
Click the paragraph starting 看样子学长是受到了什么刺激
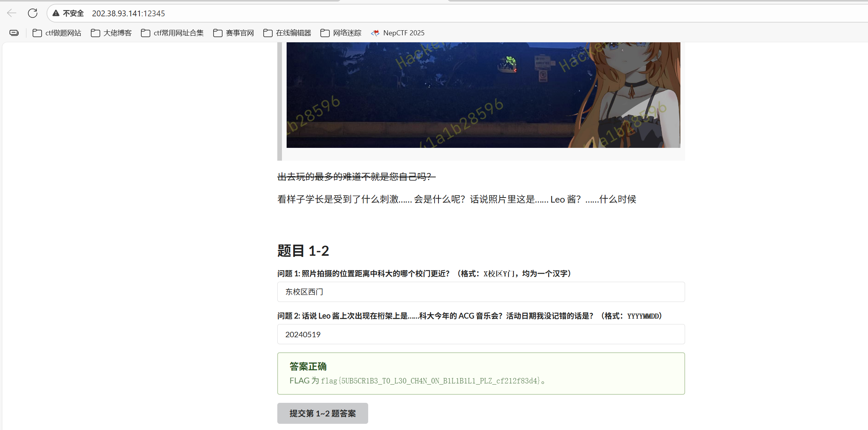[457, 199]
